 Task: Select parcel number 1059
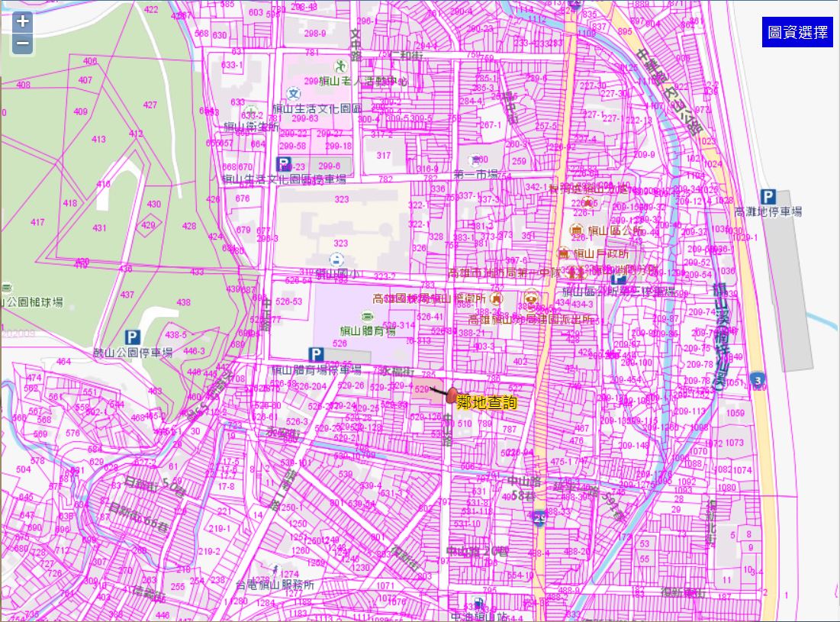[x=735, y=413]
